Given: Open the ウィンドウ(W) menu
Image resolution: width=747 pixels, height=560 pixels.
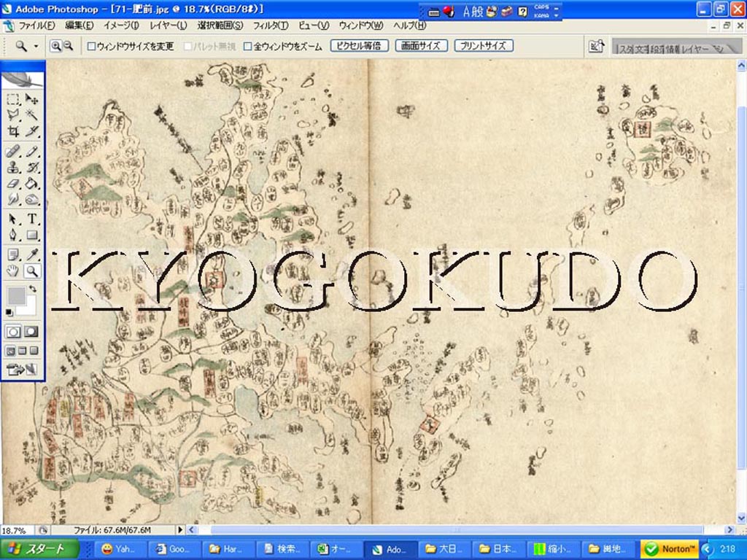Looking at the screenshot, I should pyautogui.click(x=360, y=26).
